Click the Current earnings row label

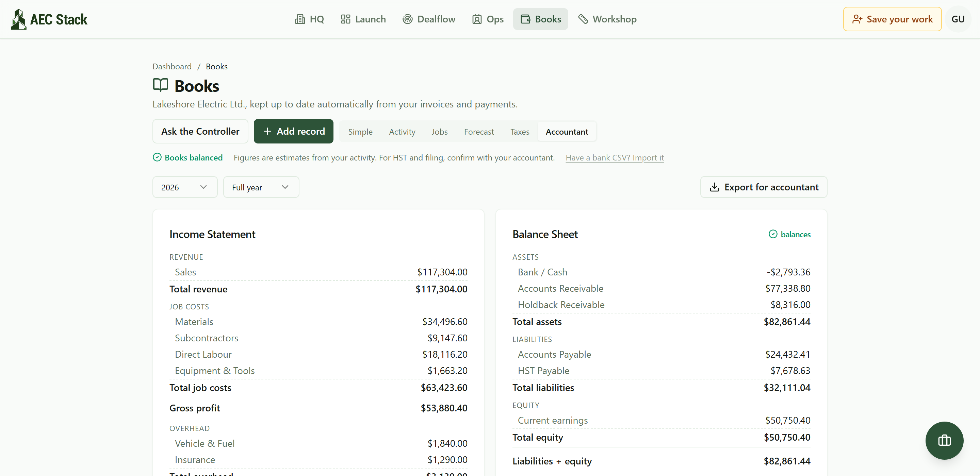[x=553, y=420]
